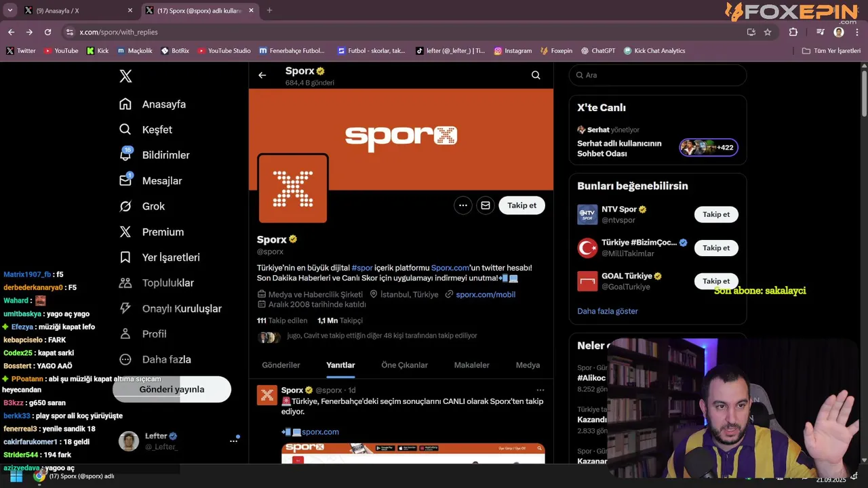Switch to Medya tab
Image resolution: width=868 pixels, height=488 pixels.
(528, 365)
